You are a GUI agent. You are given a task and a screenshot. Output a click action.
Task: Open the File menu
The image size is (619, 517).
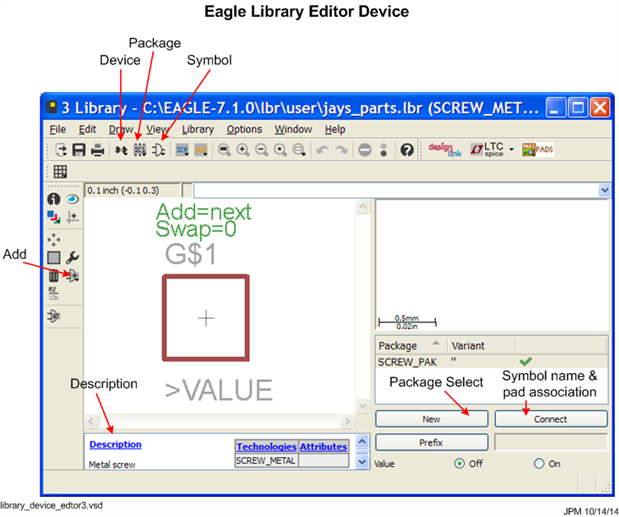tap(58, 129)
